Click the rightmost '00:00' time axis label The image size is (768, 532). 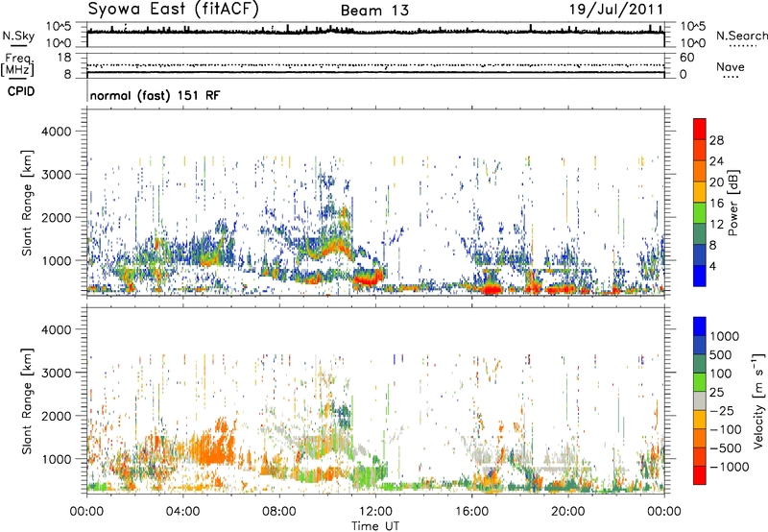tap(664, 512)
